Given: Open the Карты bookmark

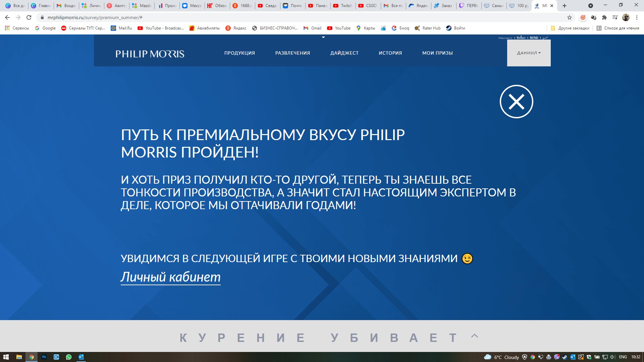Looking at the screenshot, I should click(366, 28).
